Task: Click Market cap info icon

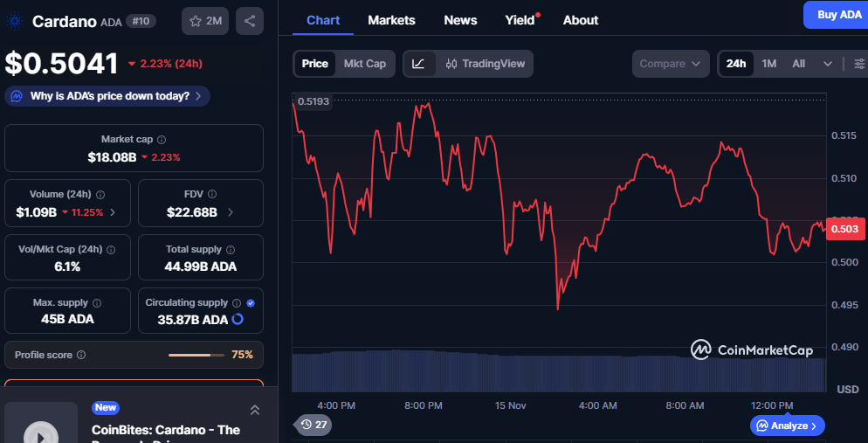Action: [x=162, y=140]
